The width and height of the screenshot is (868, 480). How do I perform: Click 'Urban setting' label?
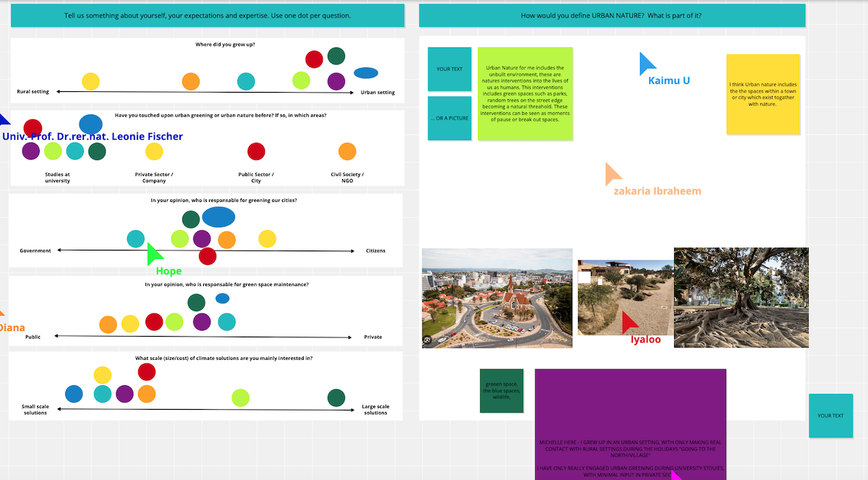378,92
